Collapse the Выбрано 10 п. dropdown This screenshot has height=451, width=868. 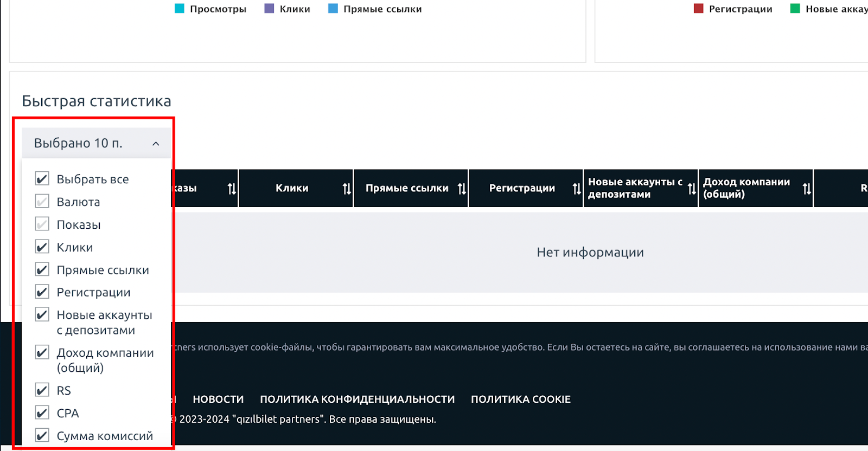tap(96, 143)
